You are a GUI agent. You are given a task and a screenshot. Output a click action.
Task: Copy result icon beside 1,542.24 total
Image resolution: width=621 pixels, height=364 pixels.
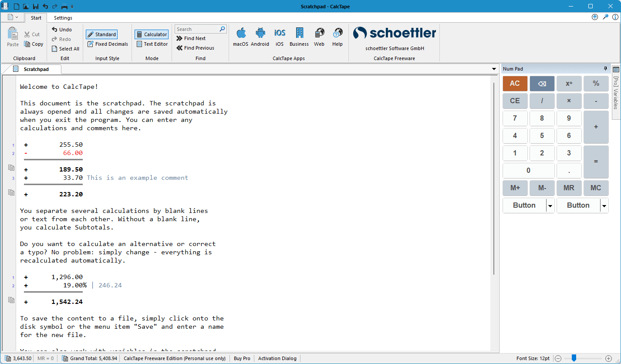point(11,300)
